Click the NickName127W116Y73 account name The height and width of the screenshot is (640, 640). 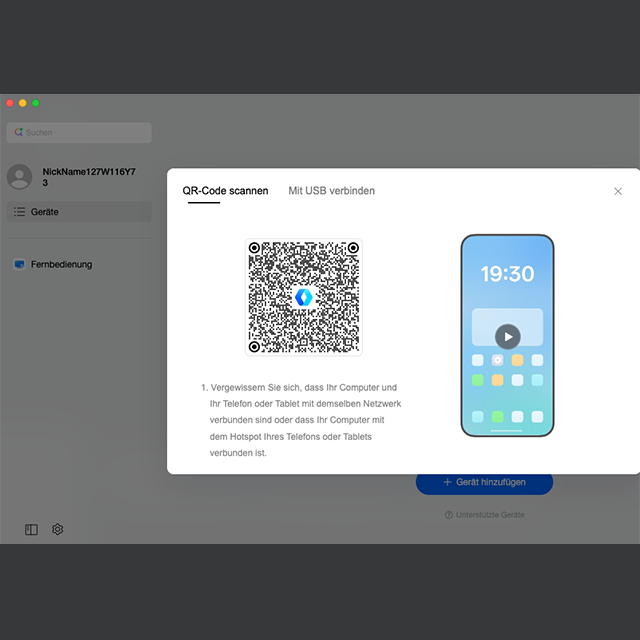[89, 177]
